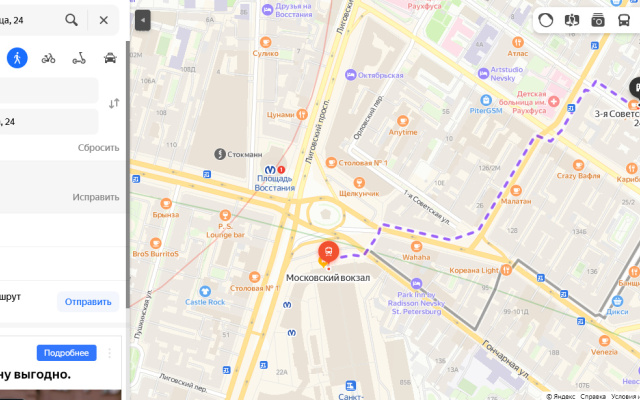Open ad options three-dot menu

109,353
